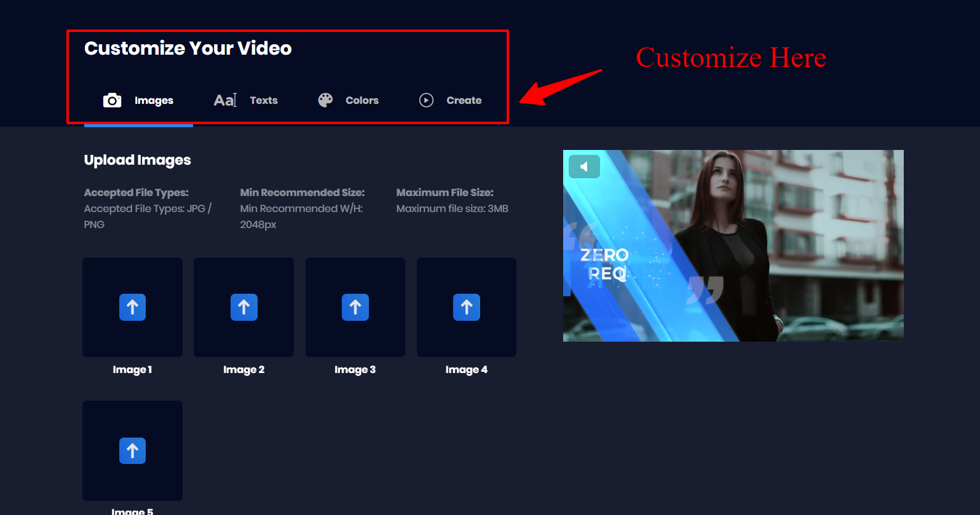Upload a file using Image 3 arrow
Viewport: 980px width, 515px height.
(355, 307)
